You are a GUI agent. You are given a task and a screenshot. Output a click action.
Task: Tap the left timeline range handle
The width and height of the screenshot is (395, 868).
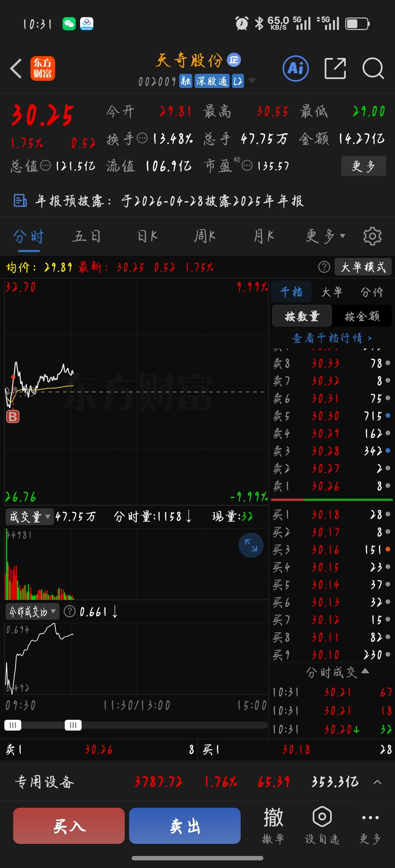(x=13, y=725)
